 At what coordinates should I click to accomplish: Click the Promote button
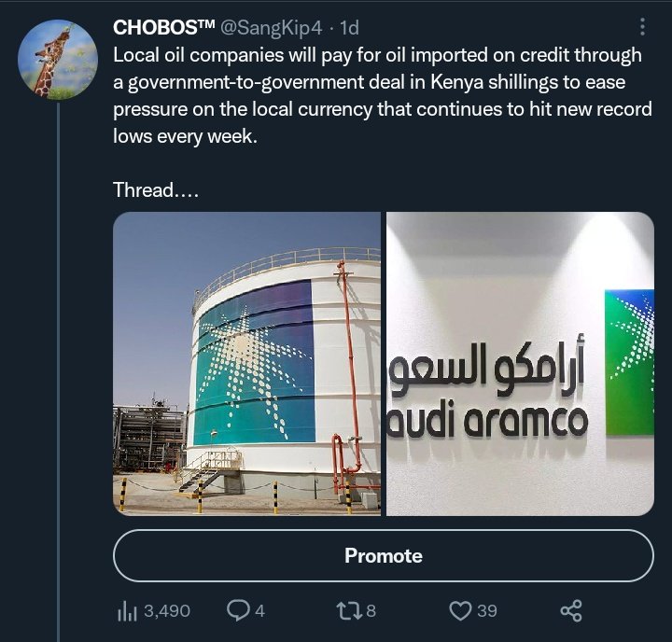tap(384, 555)
